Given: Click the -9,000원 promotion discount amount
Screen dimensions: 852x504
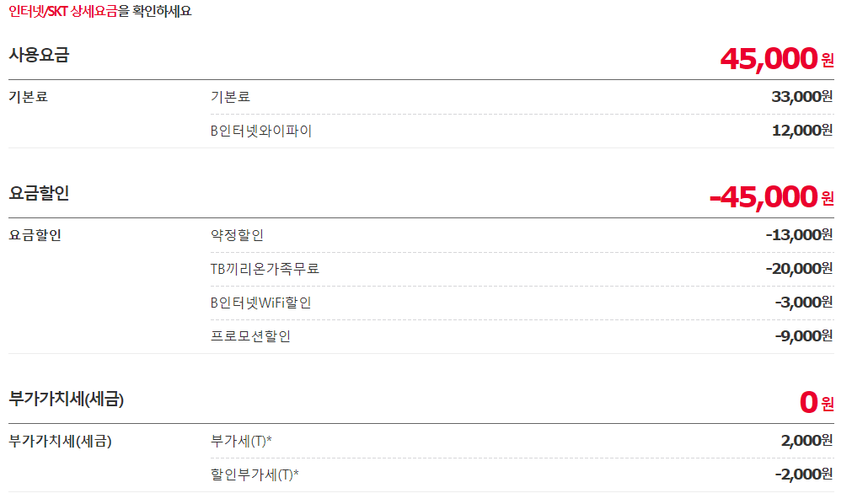Looking at the screenshot, I should 803,335.
